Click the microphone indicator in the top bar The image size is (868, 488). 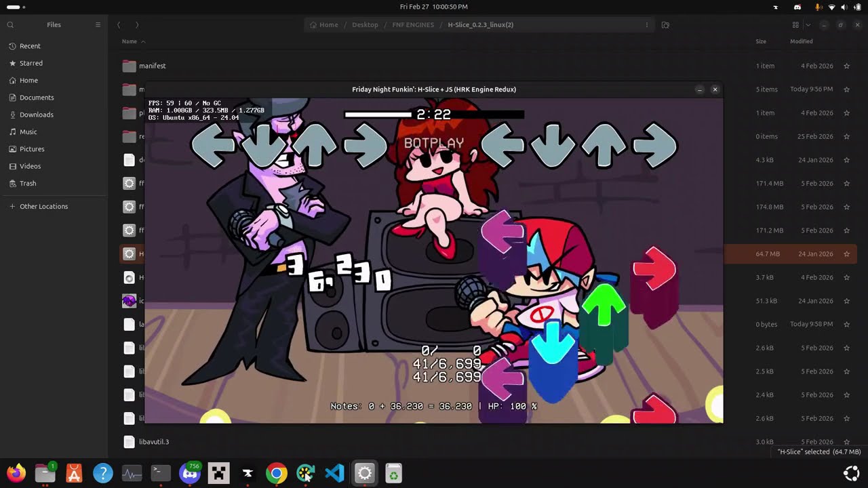(x=818, y=7)
